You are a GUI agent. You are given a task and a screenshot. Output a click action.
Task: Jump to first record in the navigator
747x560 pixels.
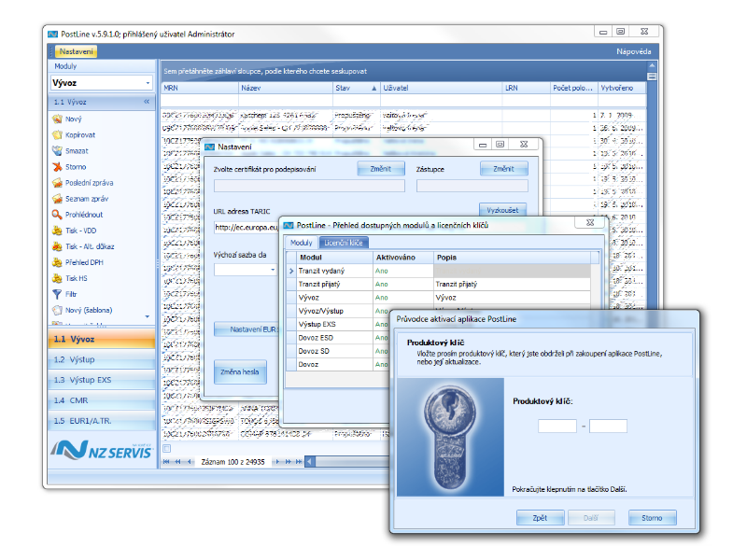tap(166, 461)
